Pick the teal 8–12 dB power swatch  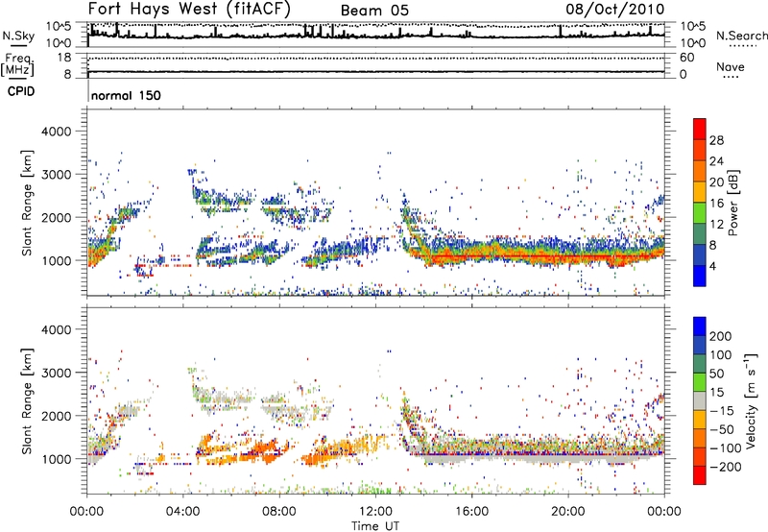pos(700,234)
